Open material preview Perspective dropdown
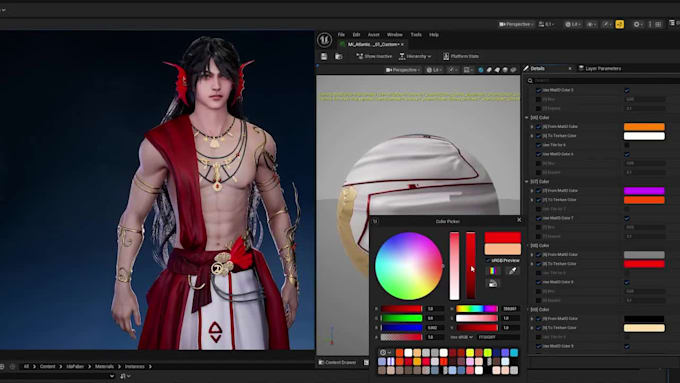This screenshot has width=680, height=383. coord(403,69)
